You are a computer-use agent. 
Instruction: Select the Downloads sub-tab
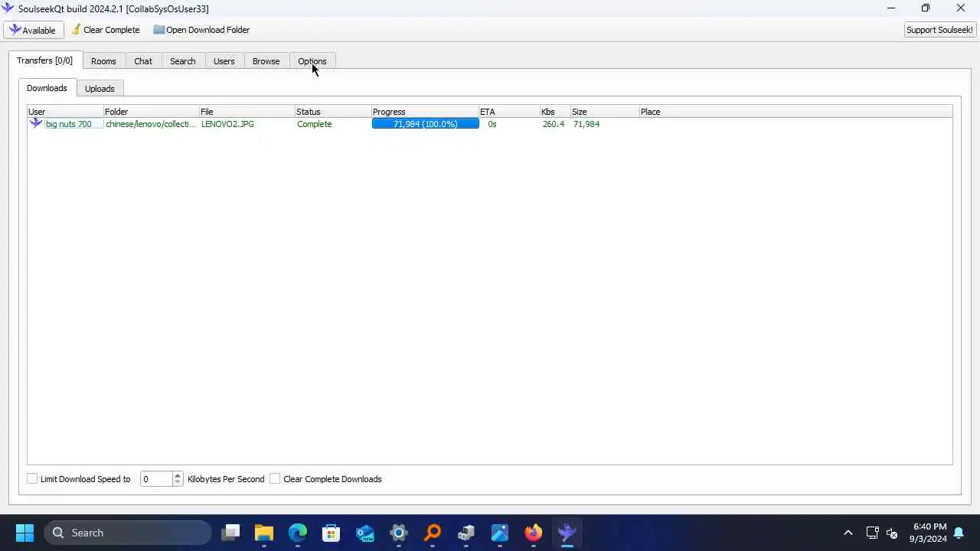[x=47, y=88]
